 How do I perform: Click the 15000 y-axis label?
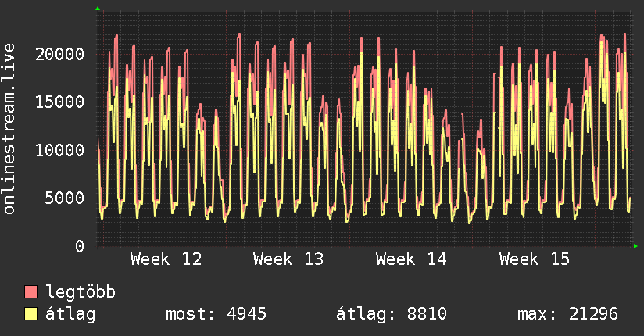click(59, 102)
